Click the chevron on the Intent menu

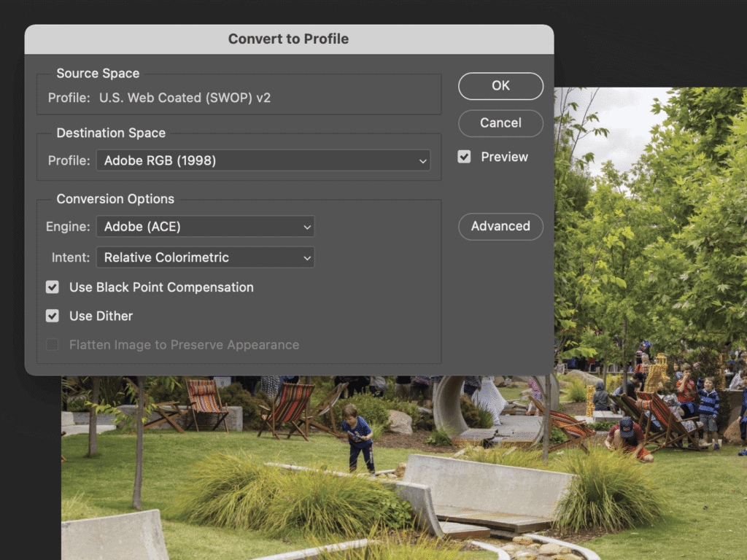pyautogui.click(x=306, y=257)
